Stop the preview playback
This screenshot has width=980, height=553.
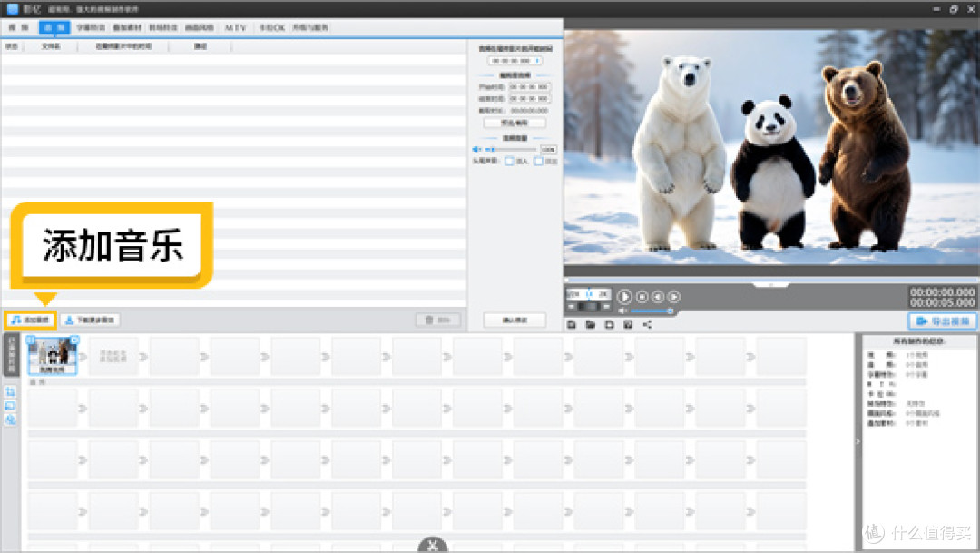pyautogui.click(x=642, y=297)
